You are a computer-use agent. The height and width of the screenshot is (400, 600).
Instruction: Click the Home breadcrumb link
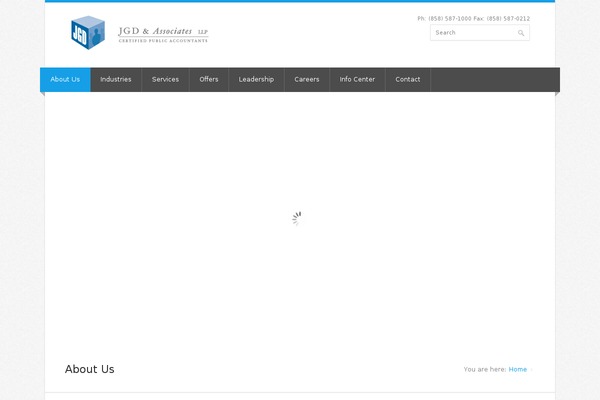pyautogui.click(x=518, y=369)
